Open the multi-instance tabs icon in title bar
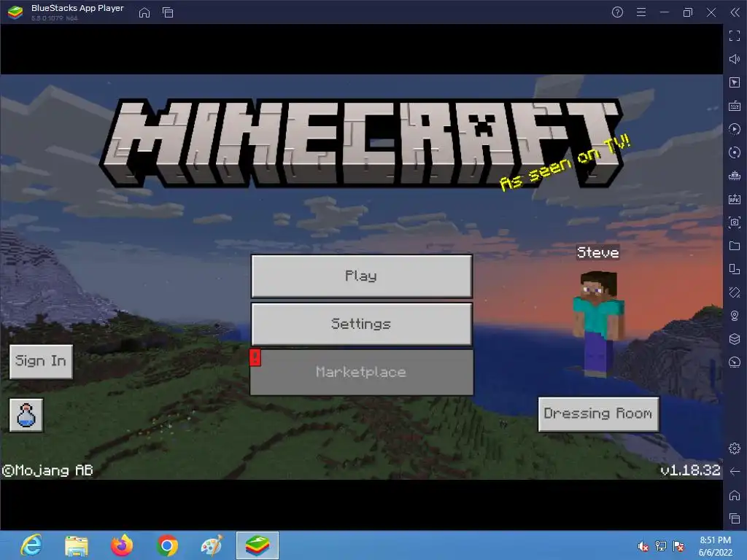This screenshot has width=747, height=560. (168, 12)
